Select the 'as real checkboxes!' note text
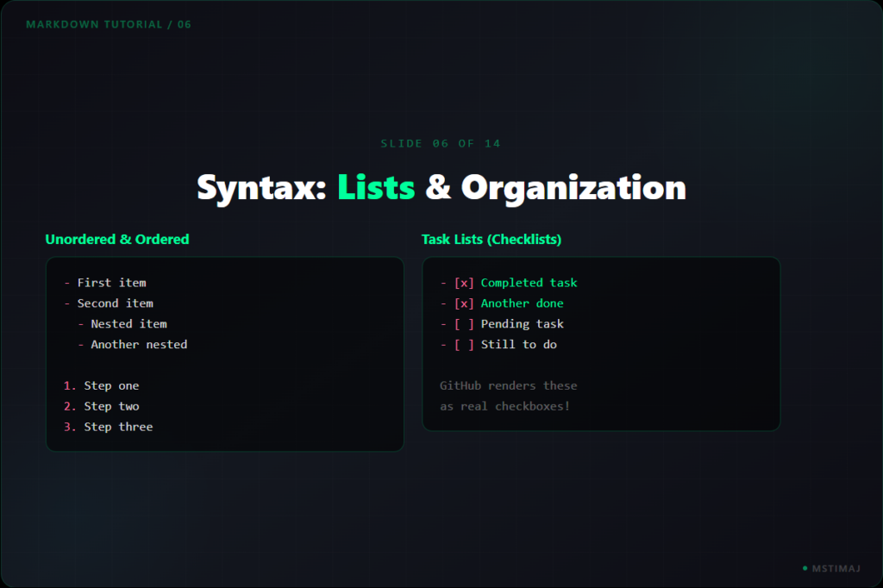The width and height of the screenshot is (883, 588). pos(505,406)
